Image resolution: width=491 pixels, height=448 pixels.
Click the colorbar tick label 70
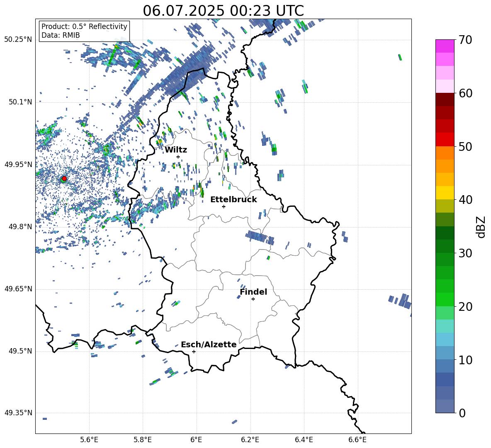click(465, 40)
